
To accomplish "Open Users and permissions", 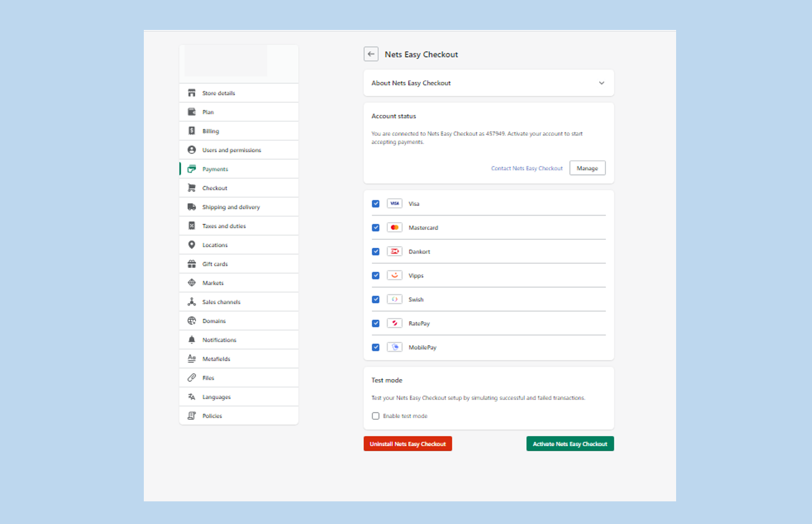I will 239,150.
